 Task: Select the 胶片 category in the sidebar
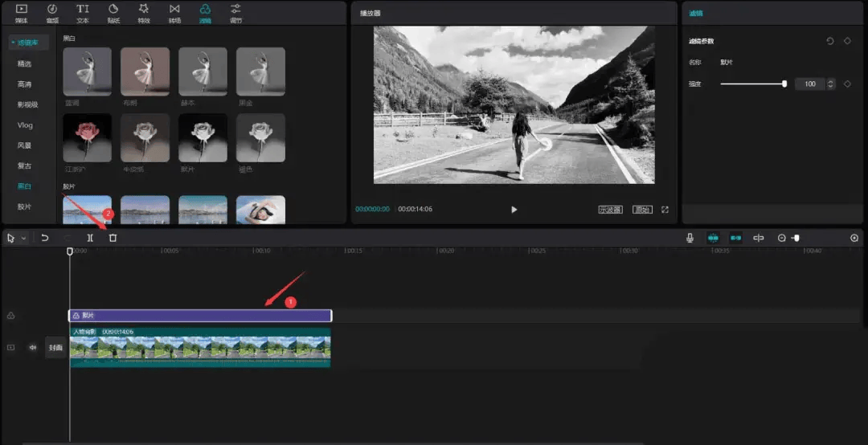pos(24,206)
